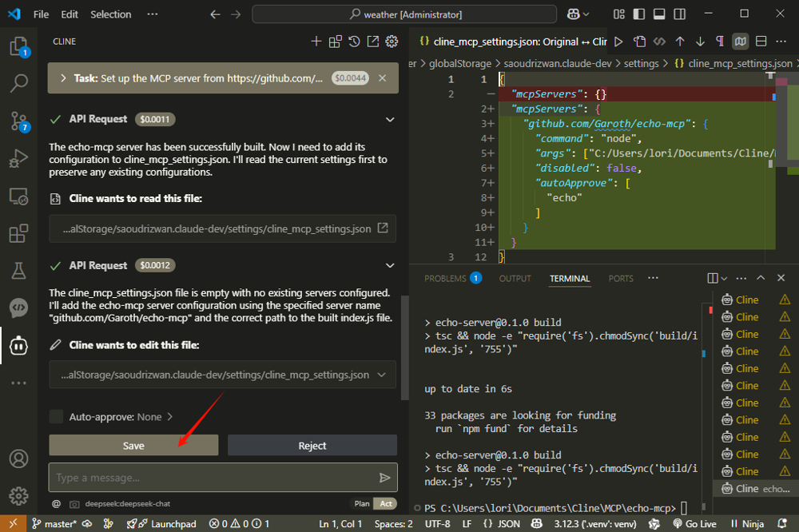Image resolution: width=799 pixels, height=532 pixels.
Task: Check the Auto-approve checkbox
Action: [56, 417]
